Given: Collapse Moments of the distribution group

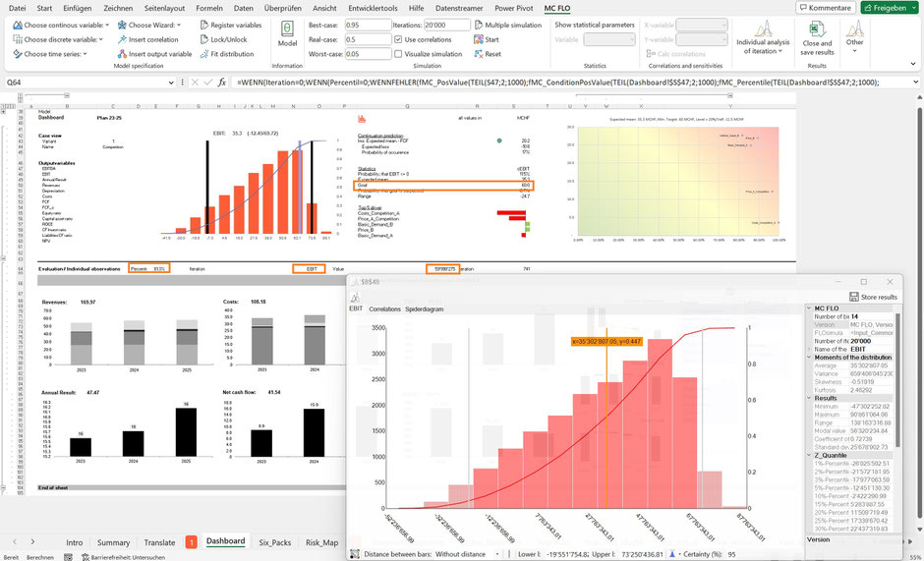Looking at the screenshot, I should click(808, 357).
